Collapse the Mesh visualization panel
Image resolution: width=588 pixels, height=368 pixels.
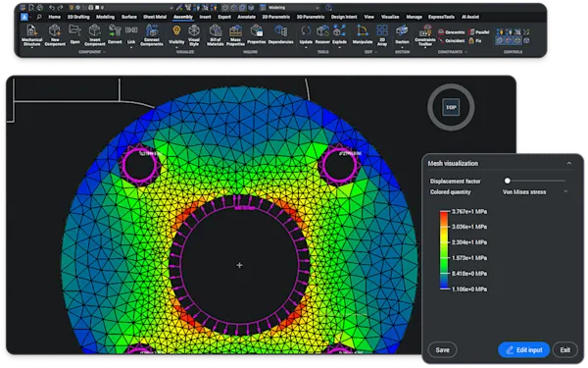[x=568, y=163]
